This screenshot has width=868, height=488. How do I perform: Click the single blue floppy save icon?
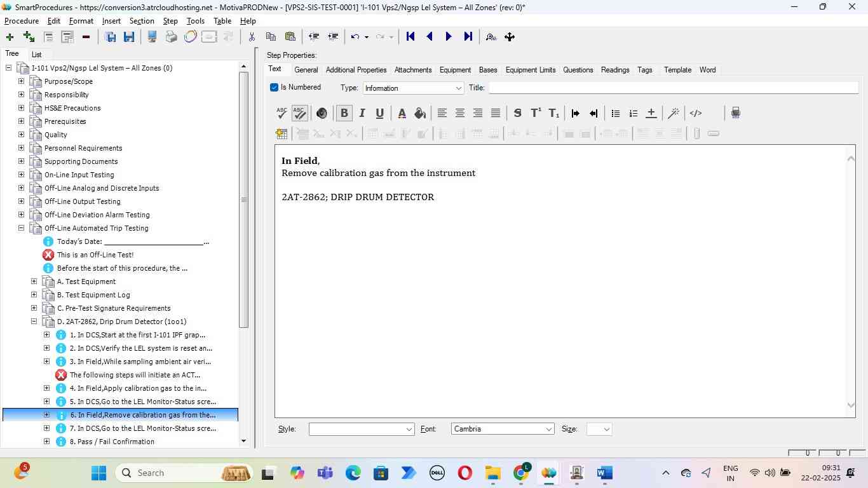129,37
